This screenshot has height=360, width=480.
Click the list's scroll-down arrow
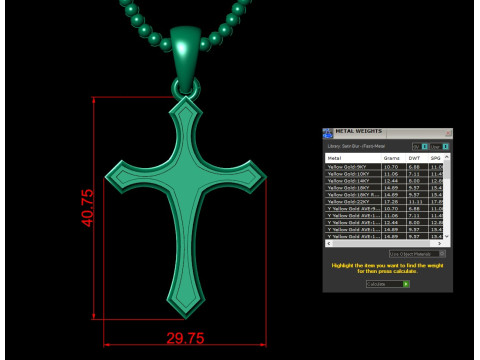tap(447, 236)
